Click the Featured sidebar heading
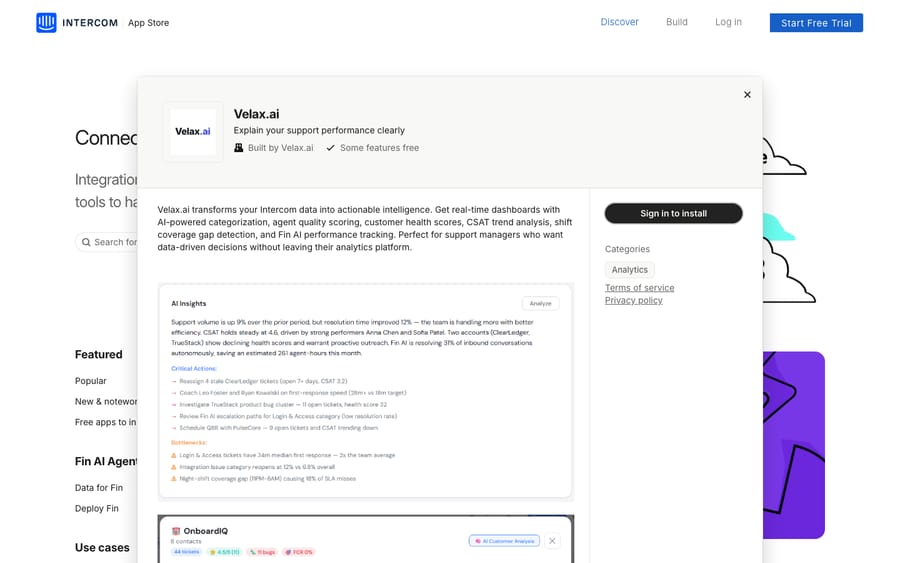900x563 pixels. click(98, 354)
